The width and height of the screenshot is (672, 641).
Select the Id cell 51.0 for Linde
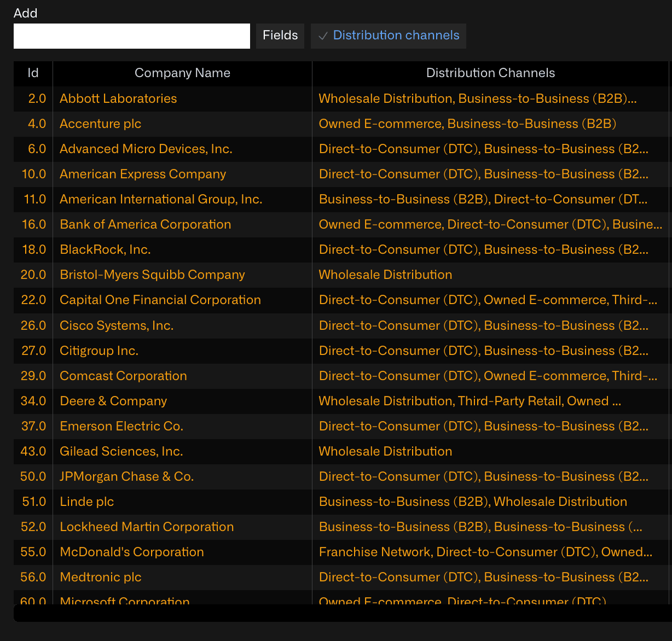click(34, 502)
